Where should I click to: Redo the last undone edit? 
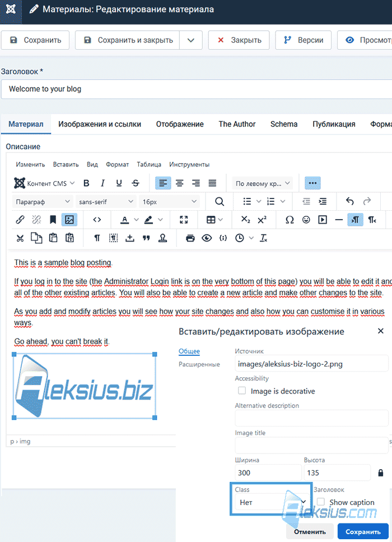pyautogui.click(x=367, y=201)
